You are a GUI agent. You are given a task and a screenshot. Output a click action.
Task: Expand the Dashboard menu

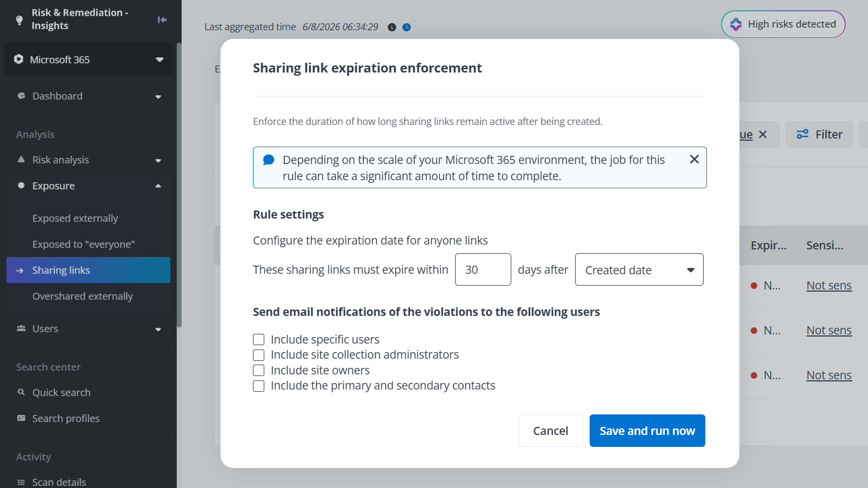point(88,96)
